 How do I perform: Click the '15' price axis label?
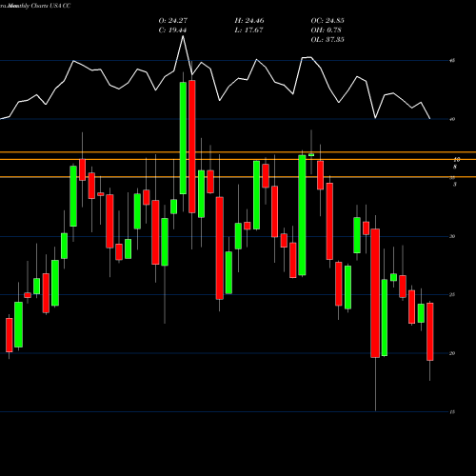click(x=452, y=412)
